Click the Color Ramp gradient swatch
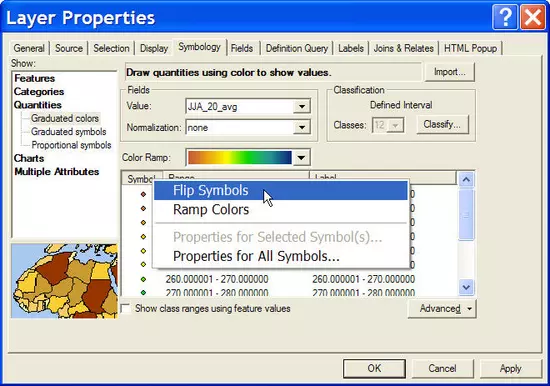 [240, 158]
